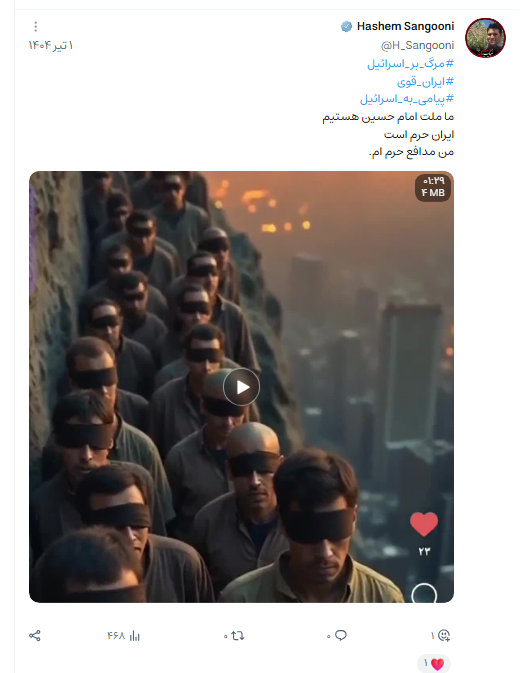Image resolution: width=520 pixels, height=673 pixels.
Task: Click the post date ۱ تیر ۱۴۰۴
Action: [51, 45]
